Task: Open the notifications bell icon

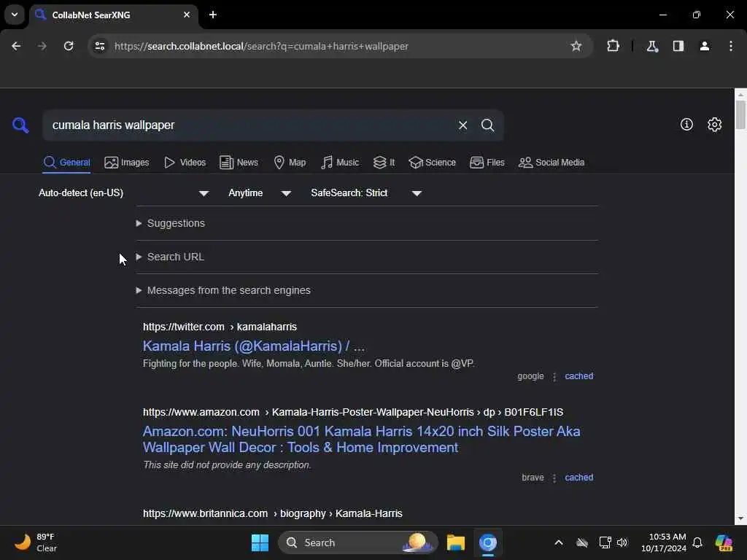Action: [697, 542]
